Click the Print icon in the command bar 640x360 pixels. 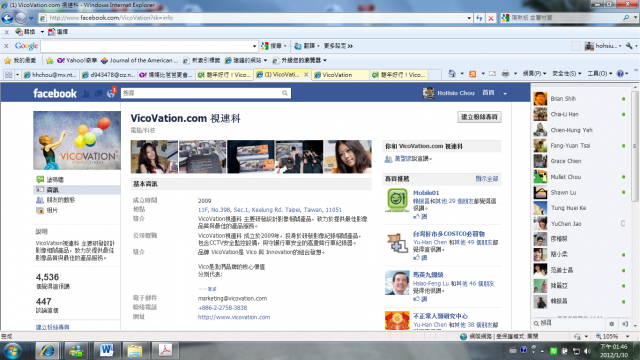click(505, 74)
